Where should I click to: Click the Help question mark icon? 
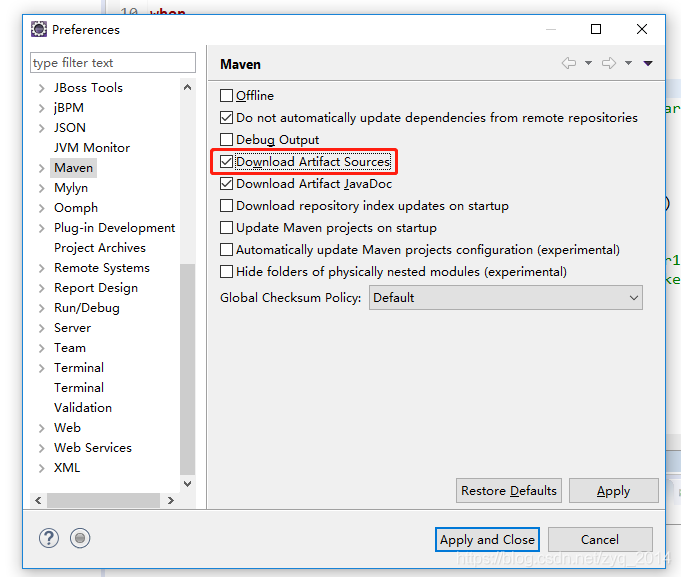49,538
